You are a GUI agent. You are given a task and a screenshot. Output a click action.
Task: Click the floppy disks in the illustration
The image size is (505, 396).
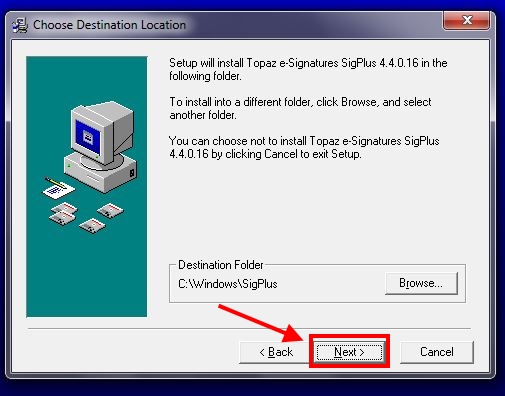86,217
